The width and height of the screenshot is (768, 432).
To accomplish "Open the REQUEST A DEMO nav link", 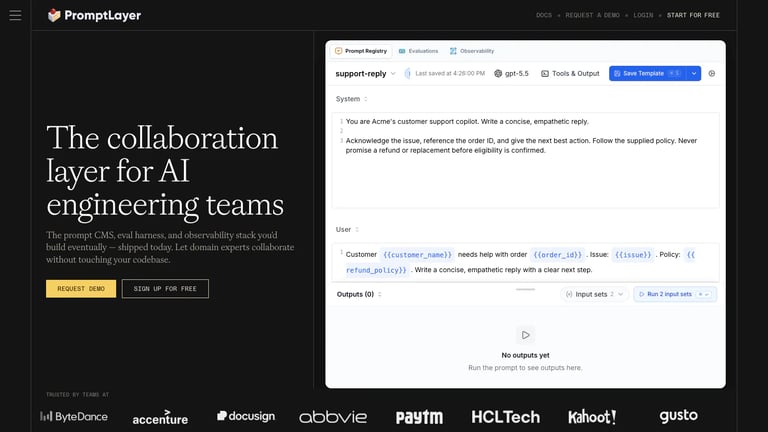I will tap(592, 15).
